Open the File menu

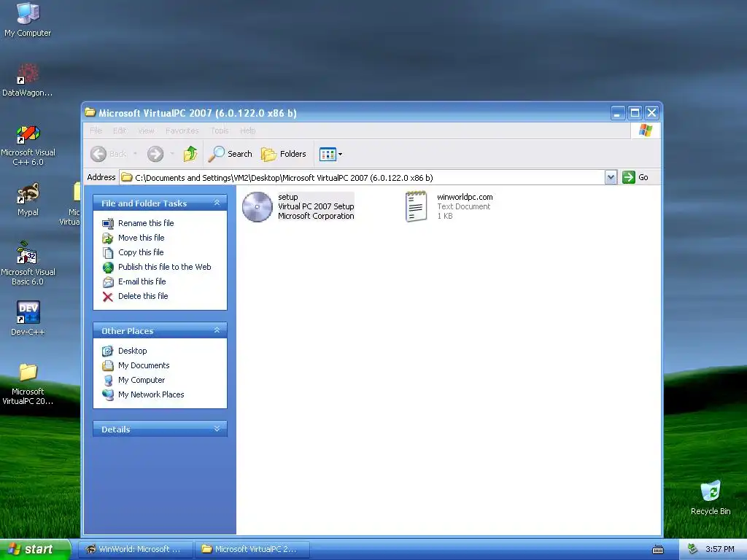point(96,131)
